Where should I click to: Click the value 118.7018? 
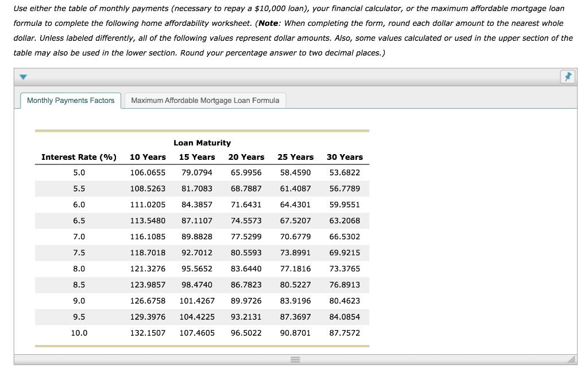tap(148, 252)
